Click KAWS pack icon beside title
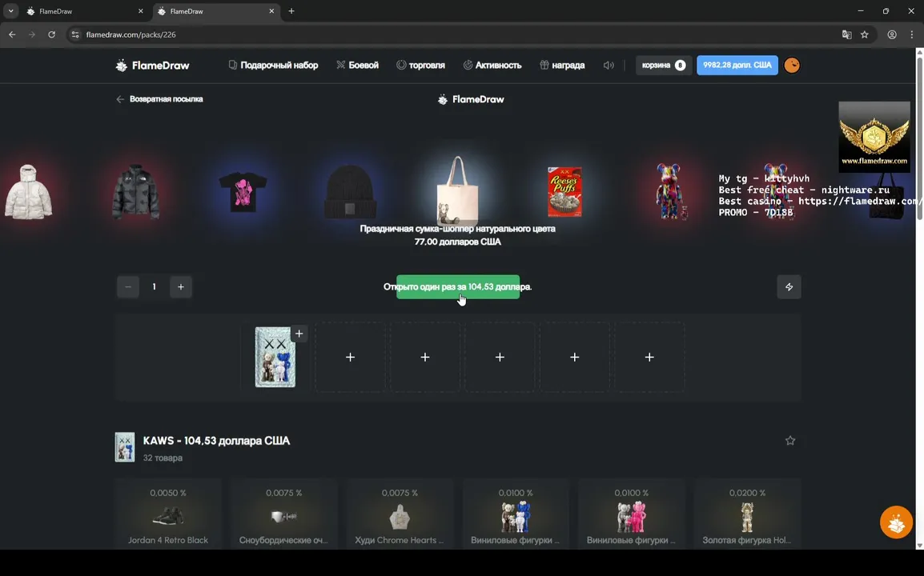This screenshot has height=576, width=924. [125, 447]
